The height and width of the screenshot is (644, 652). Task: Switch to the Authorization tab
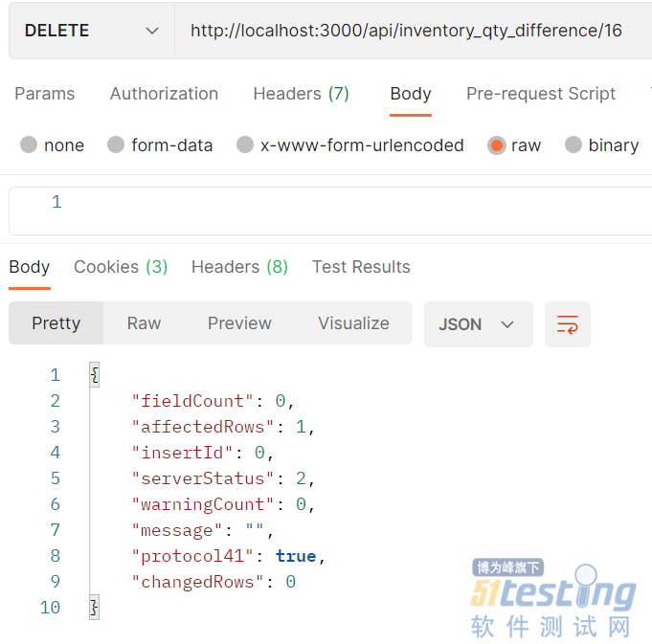(164, 94)
